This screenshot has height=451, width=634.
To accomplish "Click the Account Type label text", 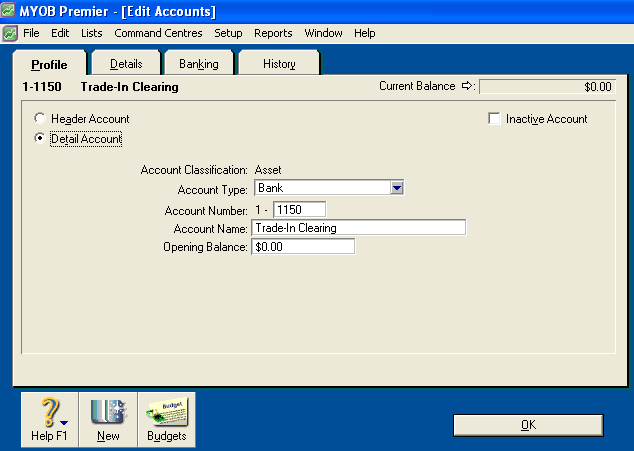I will click(212, 190).
